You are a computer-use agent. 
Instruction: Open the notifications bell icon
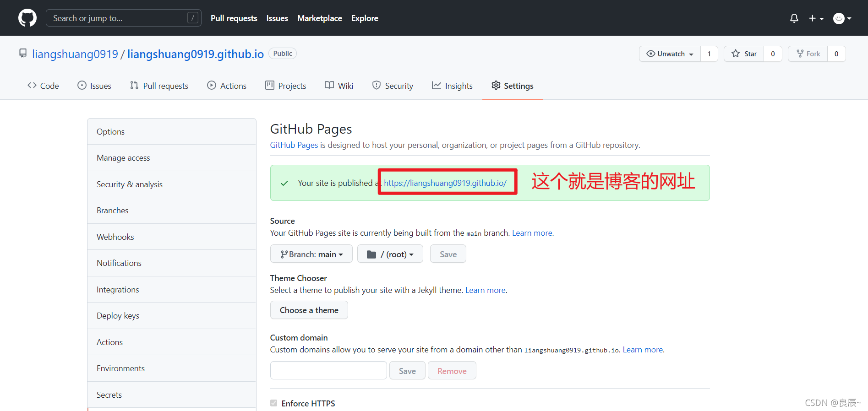(x=794, y=18)
